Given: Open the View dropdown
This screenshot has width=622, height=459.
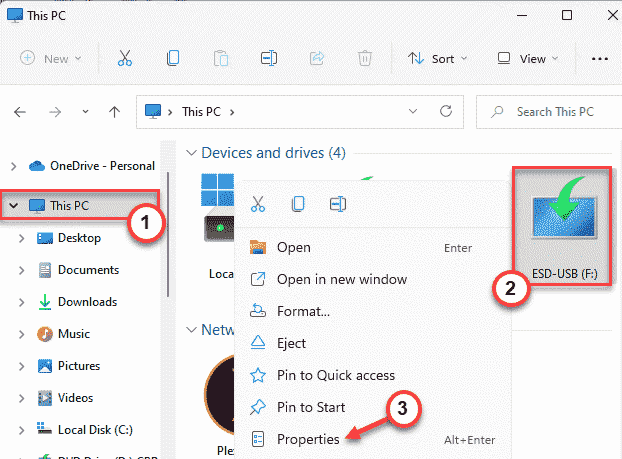Looking at the screenshot, I should [526, 58].
